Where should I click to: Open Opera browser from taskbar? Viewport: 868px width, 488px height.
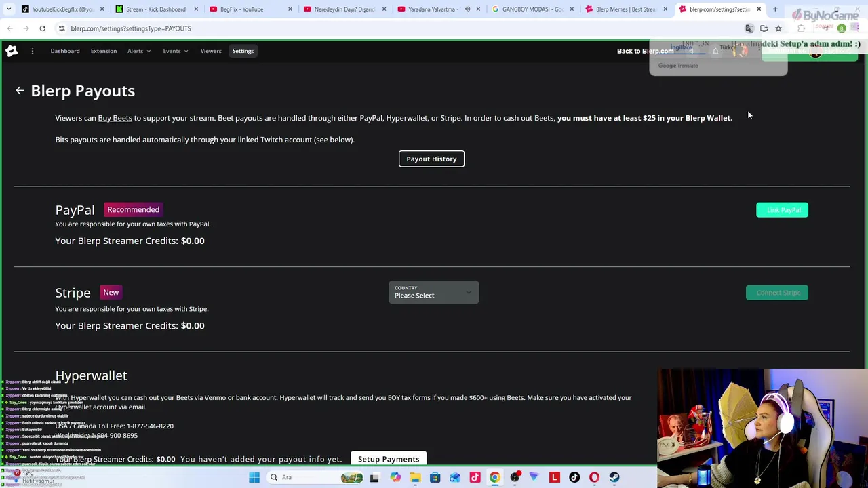(594, 477)
